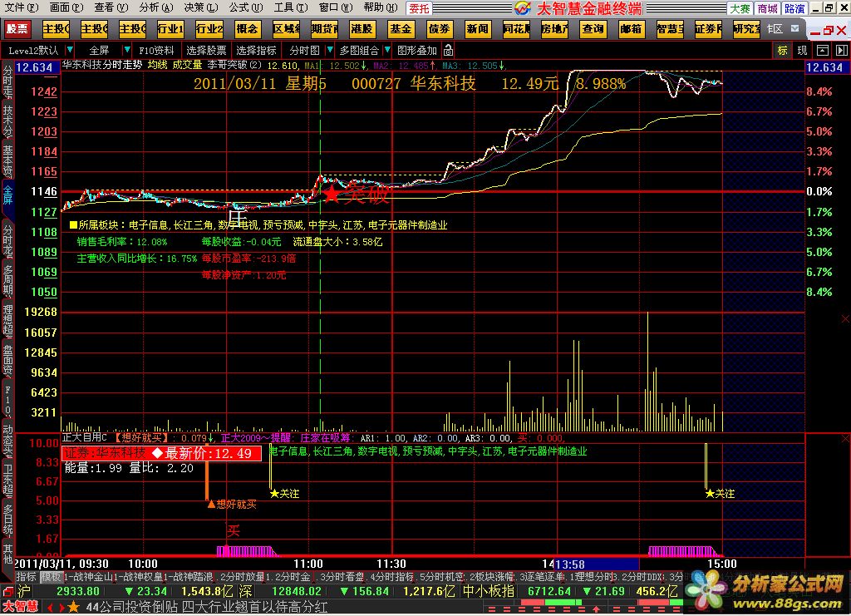Viewport: 851px width, 616px height.
Task: Open the 查看(V) menu
Action: (x=111, y=7)
